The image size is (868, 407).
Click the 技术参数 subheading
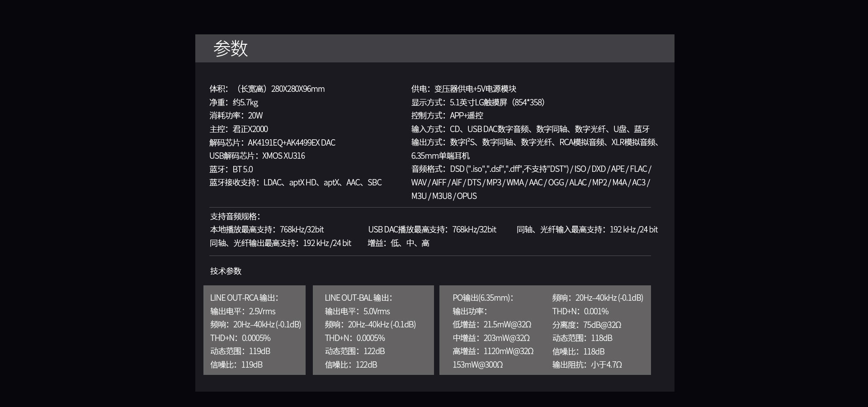point(226,271)
